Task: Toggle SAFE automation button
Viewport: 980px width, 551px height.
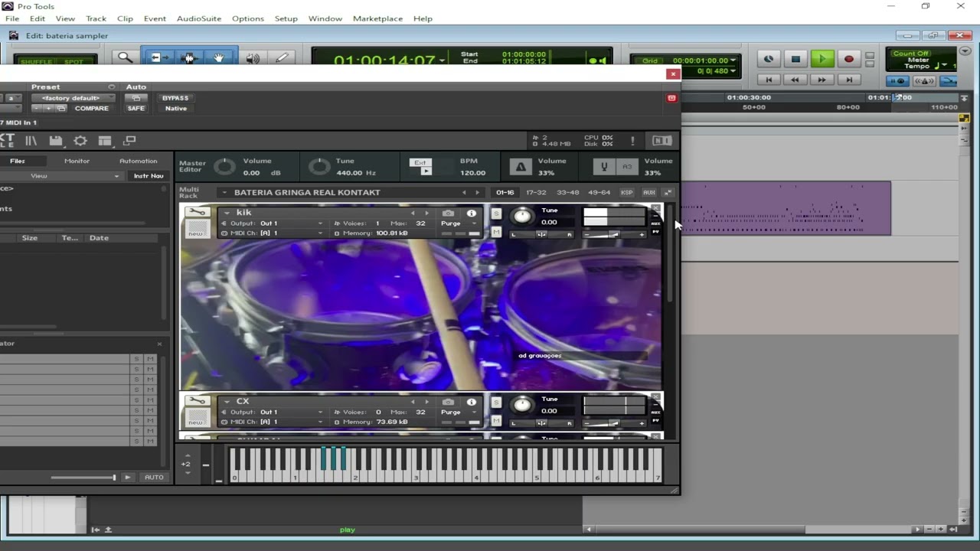Action: [x=136, y=109]
